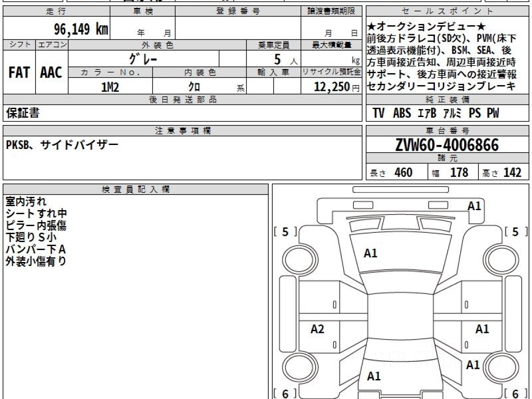Image resolution: width=532 pixels, height=399 pixels.
Task: Click the ★オークションデビュー★ line
Action: tap(427, 26)
